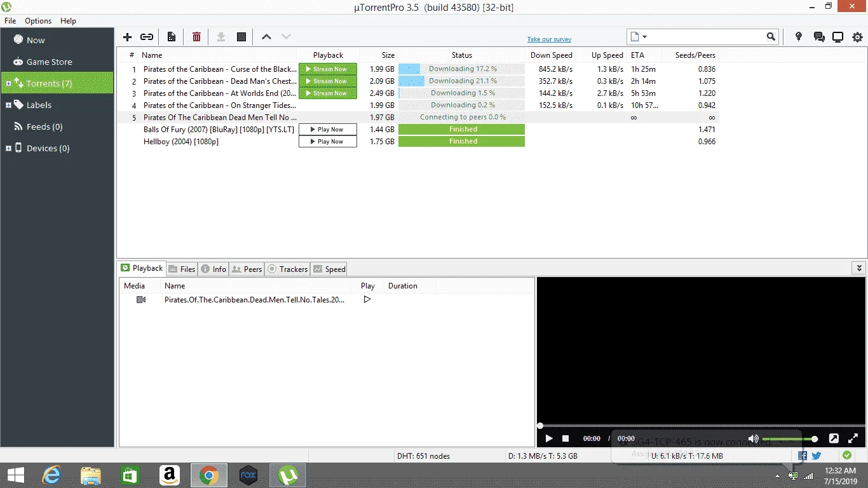Screen dimensions: 868x488
Task: Stream Now for Curse of the Black torrent
Action: pyautogui.click(x=328, y=69)
